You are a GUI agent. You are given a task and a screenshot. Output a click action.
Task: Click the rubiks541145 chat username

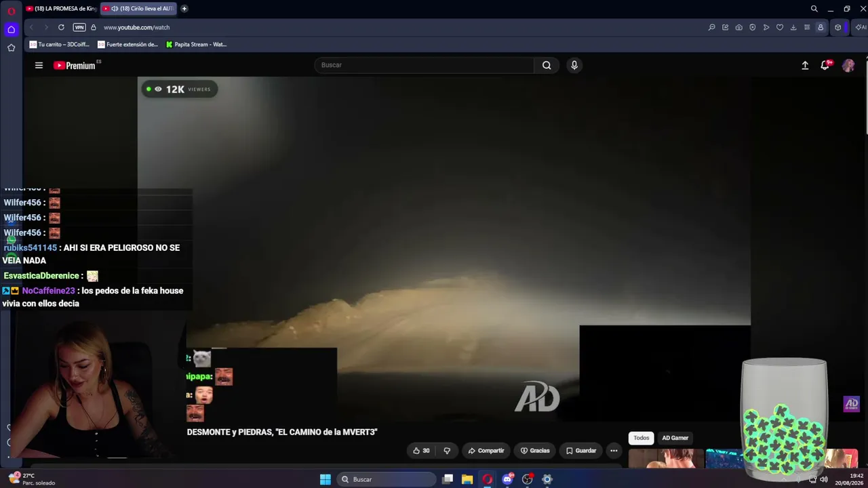tap(31, 248)
